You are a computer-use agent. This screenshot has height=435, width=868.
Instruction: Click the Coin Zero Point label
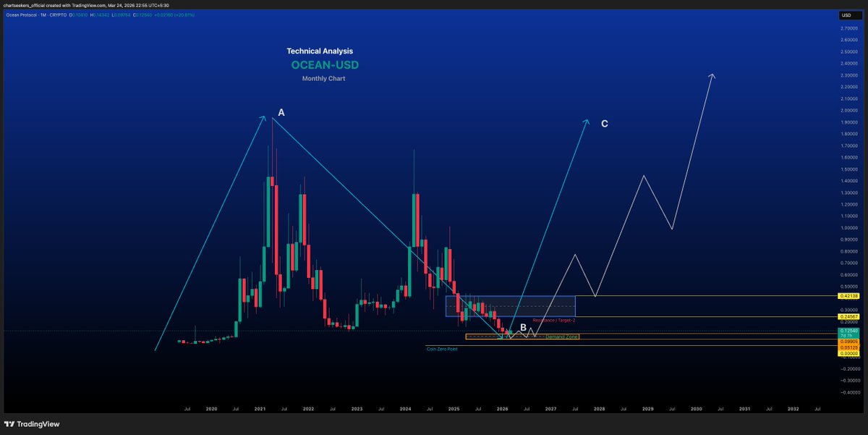point(441,349)
